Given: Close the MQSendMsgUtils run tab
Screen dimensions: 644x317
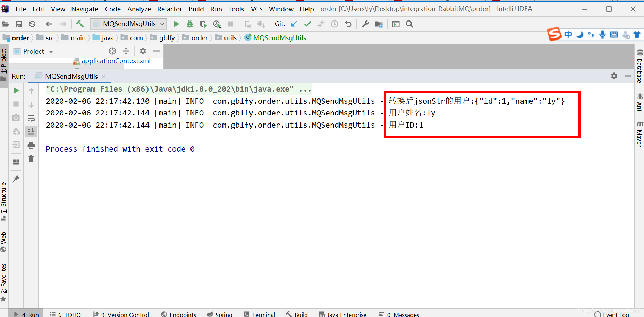Looking at the screenshot, I should point(103,76).
